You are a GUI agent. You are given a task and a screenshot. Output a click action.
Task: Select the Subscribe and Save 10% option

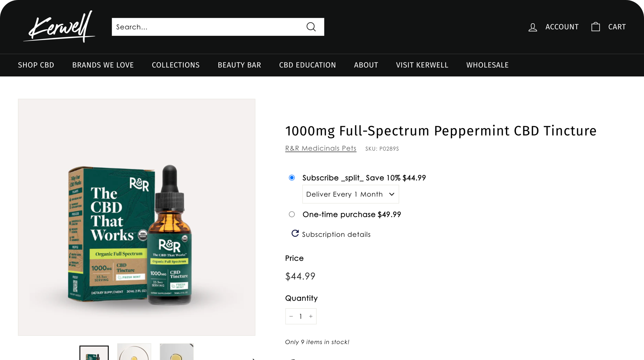tap(292, 178)
